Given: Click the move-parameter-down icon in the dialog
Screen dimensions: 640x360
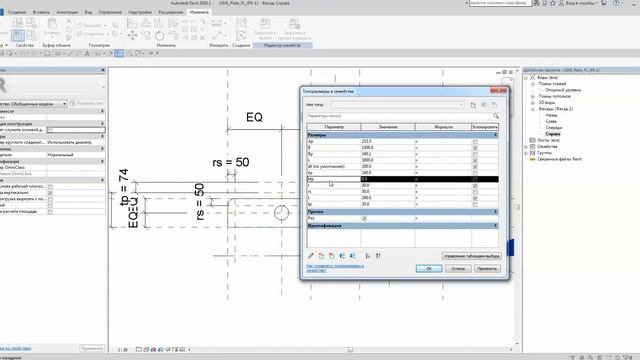Looking at the screenshot, I should point(352,256).
